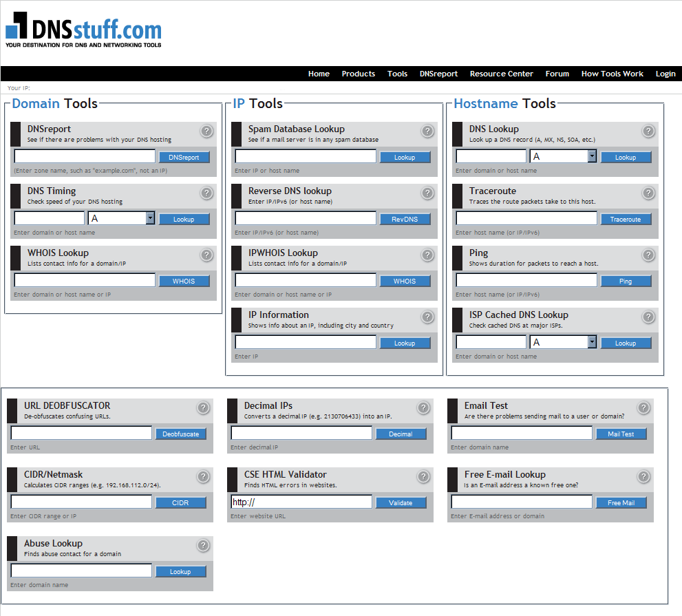This screenshot has width=682, height=616.
Task: Select Tools in navigation bar
Action: pos(398,74)
